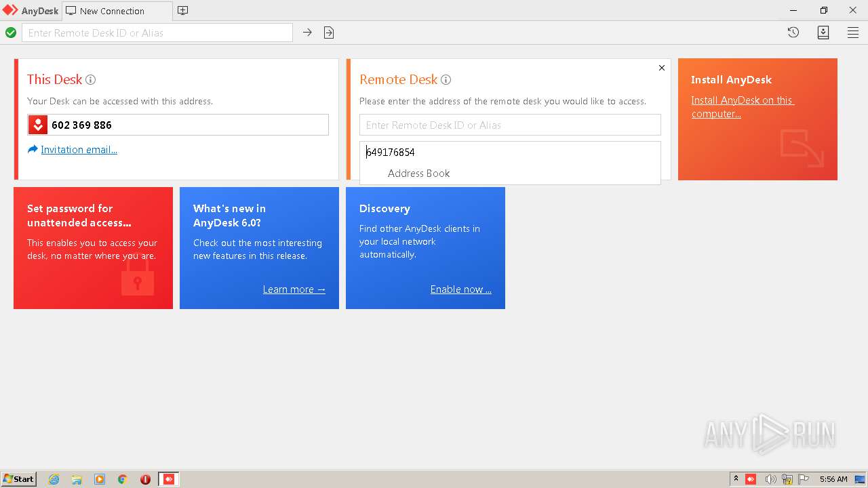The height and width of the screenshot is (488, 868).
Task: Click the volume tray icon
Action: pyautogui.click(x=770, y=479)
